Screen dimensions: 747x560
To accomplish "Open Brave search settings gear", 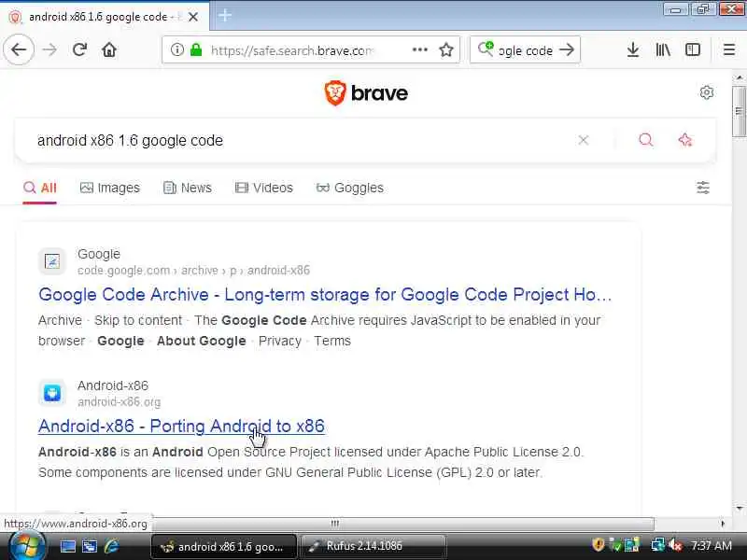I will coord(707,92).
